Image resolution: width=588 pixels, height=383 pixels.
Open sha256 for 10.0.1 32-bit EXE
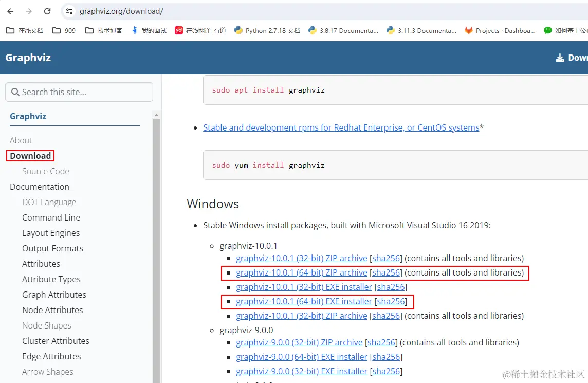[x=391, y=287]
